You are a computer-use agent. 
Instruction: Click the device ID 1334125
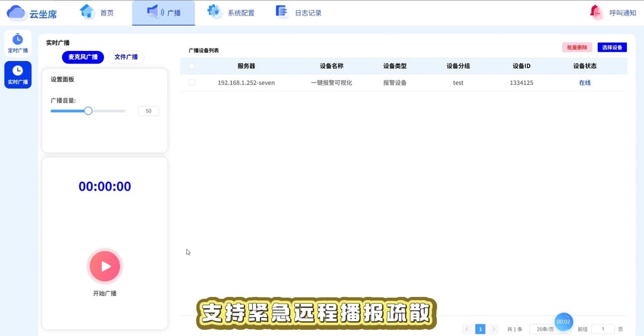(x=522, y=83)
